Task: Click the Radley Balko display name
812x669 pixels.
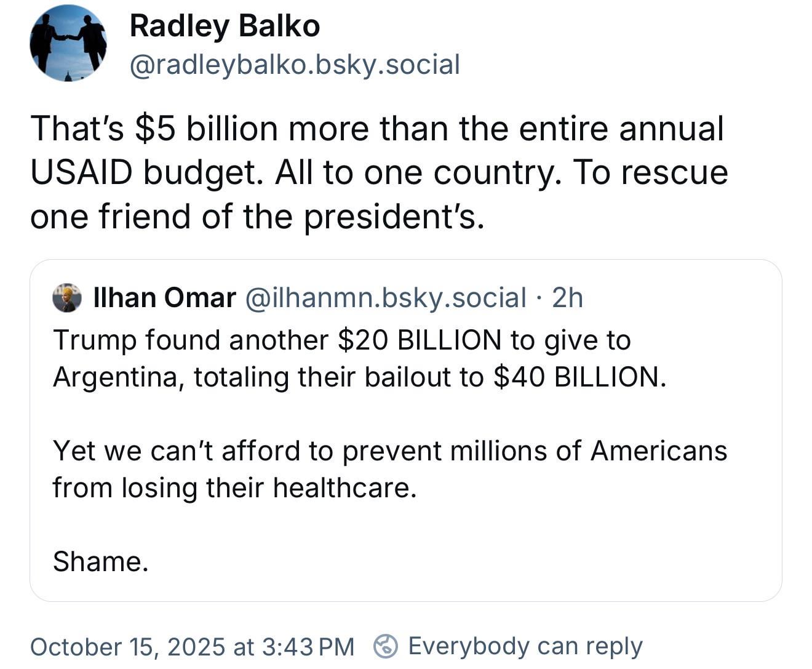Action: coord(225,26)
